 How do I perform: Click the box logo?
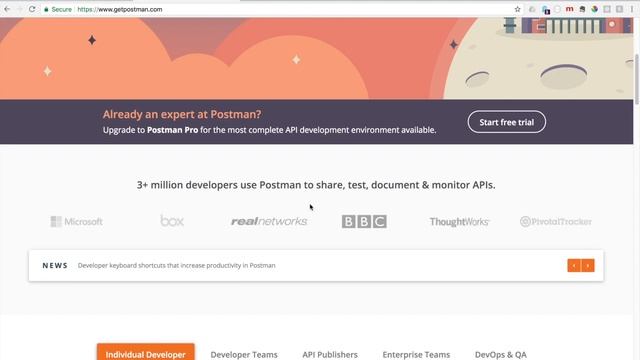(x=172, y=221)
